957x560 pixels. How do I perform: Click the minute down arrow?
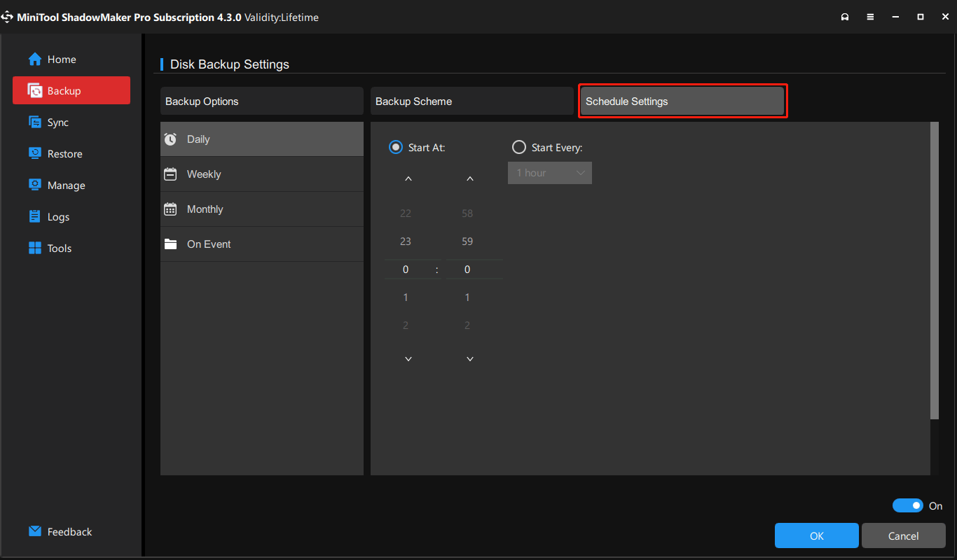pyautogui.click(x=470, y=359)
